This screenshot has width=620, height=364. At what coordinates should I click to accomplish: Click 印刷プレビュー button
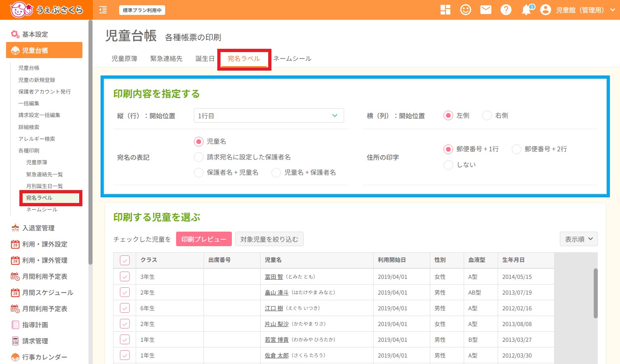[204, 239]
